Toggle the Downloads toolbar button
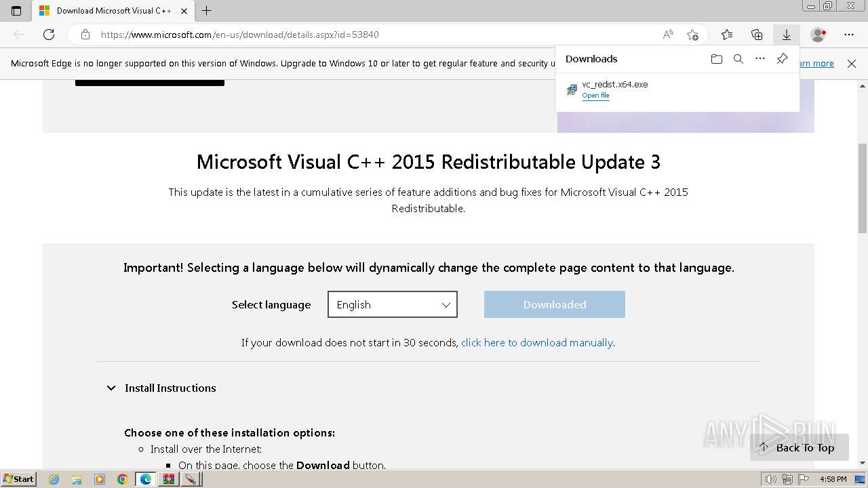 point(787,35)
